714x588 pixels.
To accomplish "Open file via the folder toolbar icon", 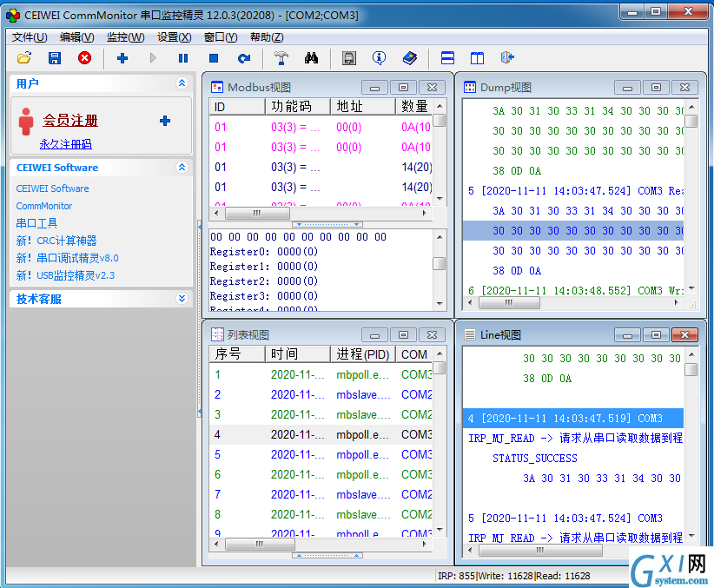I will point(24,58).
